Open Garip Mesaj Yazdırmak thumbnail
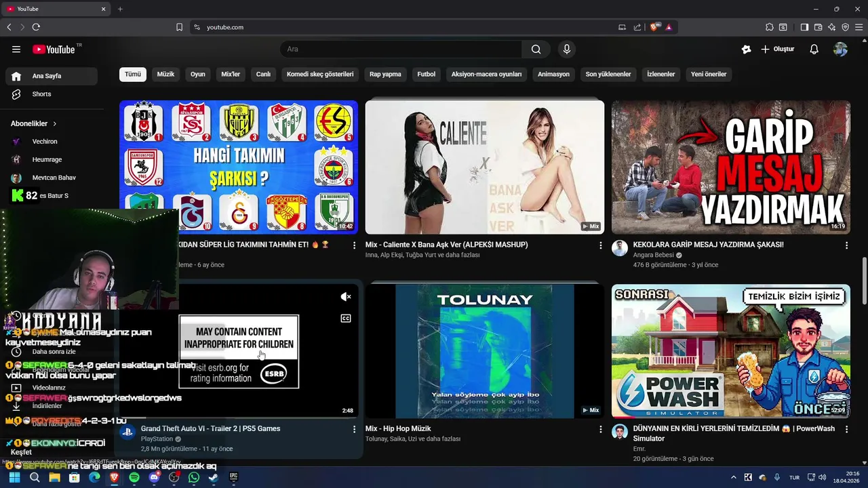This screenshot has height=488, width=868. click(x=731, y=167)
